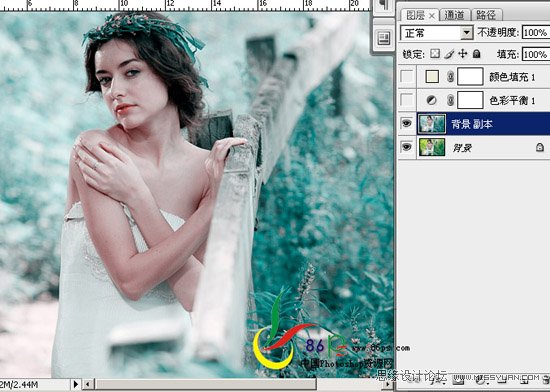Show the 色彩平衡 1 layer visibility box
The image size is (550, 392).
tap(407, 100)
